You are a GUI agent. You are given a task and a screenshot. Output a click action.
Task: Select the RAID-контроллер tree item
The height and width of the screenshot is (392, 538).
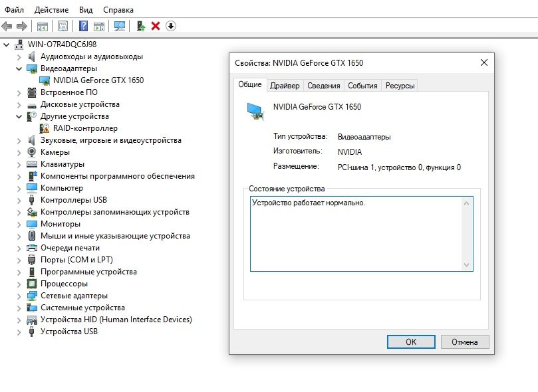(x=85, y=128)
